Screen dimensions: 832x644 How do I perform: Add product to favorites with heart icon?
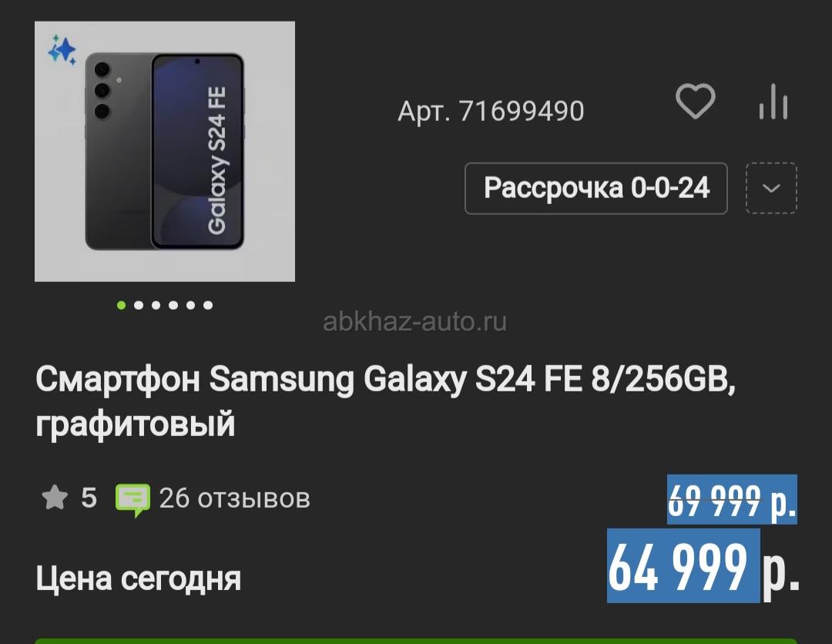695,102
